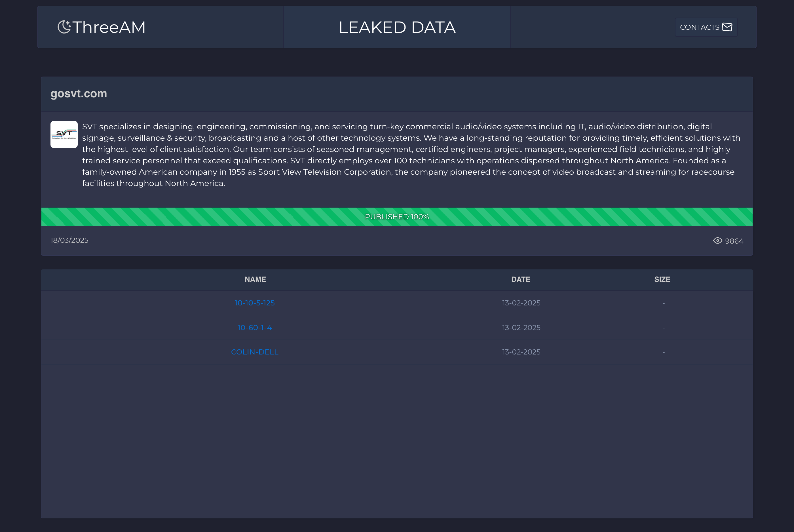This screenshot has width=794, height=532.
Task: Click the SIZE column header
Action: pos(662,279)
